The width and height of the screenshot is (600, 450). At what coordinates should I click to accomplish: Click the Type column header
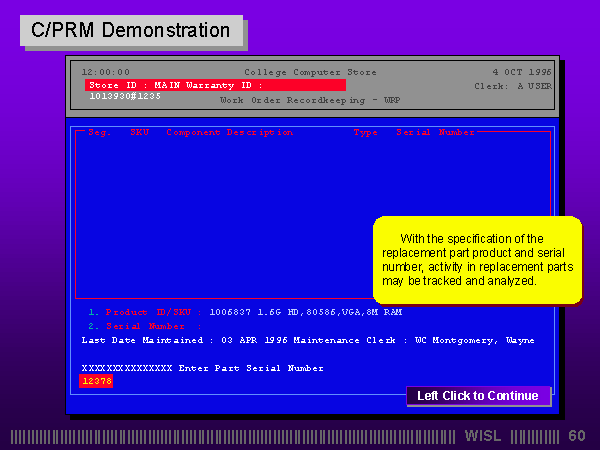(x=365, y=132)
